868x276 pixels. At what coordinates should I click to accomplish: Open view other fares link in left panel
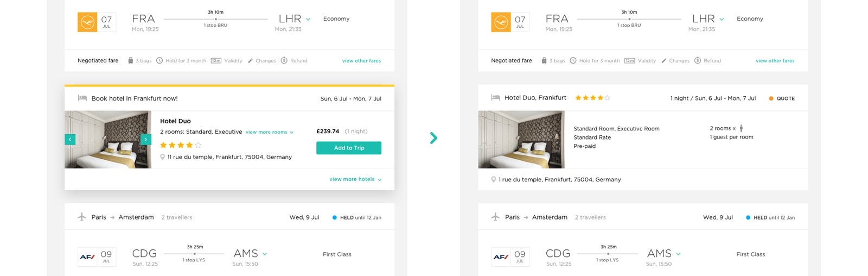(361, 61)
